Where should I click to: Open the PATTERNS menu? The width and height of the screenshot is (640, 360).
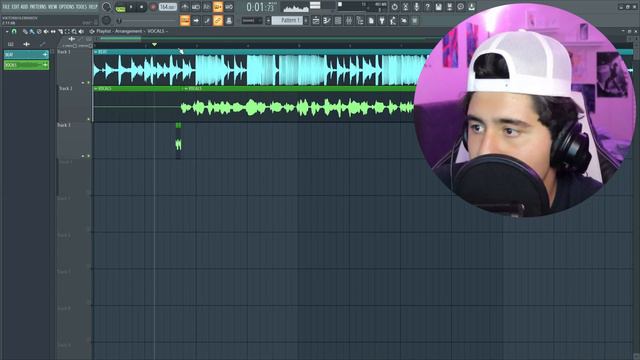tap(38, 7)
